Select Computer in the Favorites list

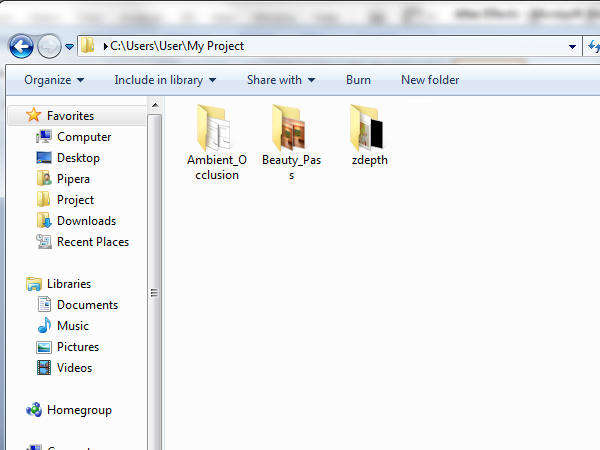(84, 137)
